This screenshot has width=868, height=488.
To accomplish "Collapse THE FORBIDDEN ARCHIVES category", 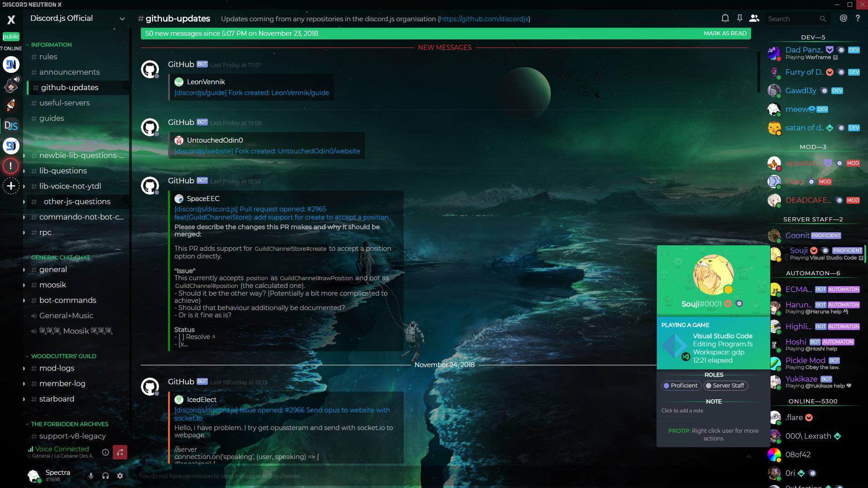I will pos(67,424).
